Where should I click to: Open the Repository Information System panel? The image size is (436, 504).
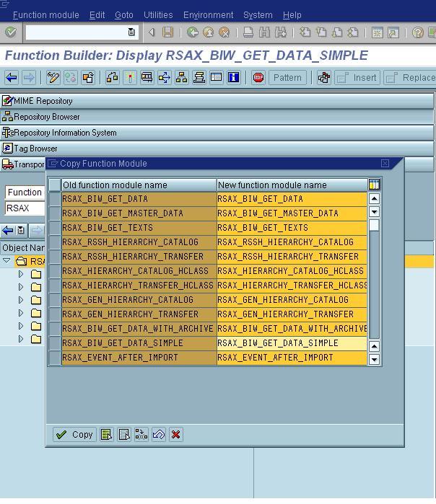[x=217, y=133]
